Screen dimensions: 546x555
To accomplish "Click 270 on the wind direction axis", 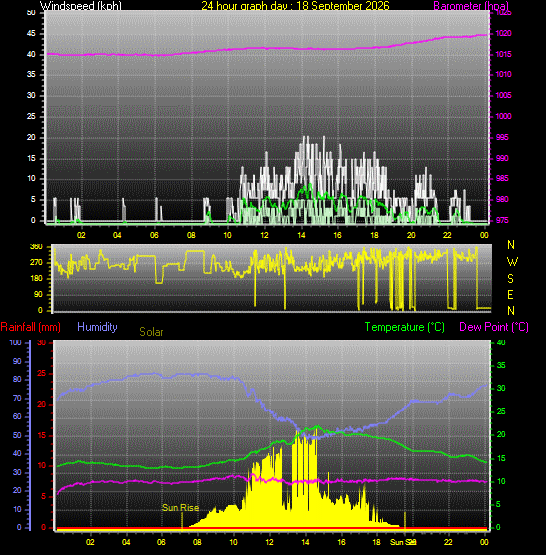I will click(x=36, y=262).
